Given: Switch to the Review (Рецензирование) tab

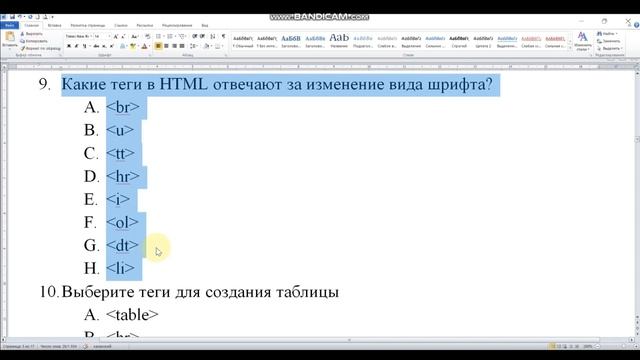Looking at the screenshot, I should point(177,25).
